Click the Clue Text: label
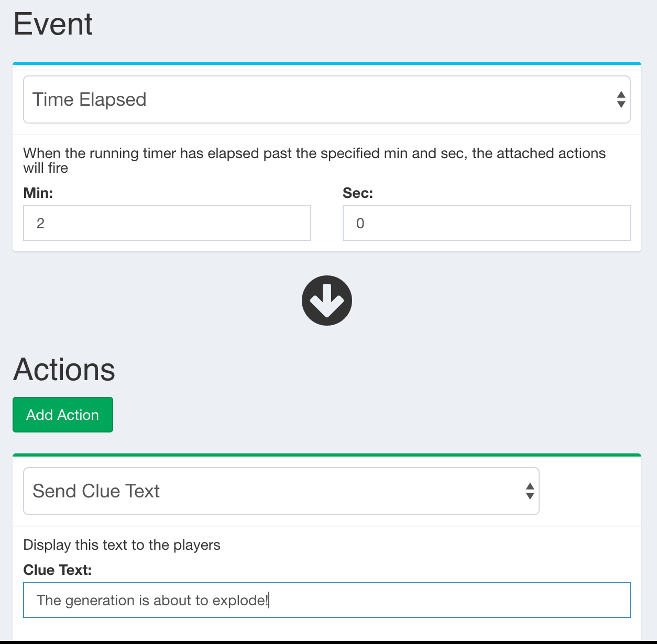This screenshot has width=657, height=644. [x=58, y=570]
